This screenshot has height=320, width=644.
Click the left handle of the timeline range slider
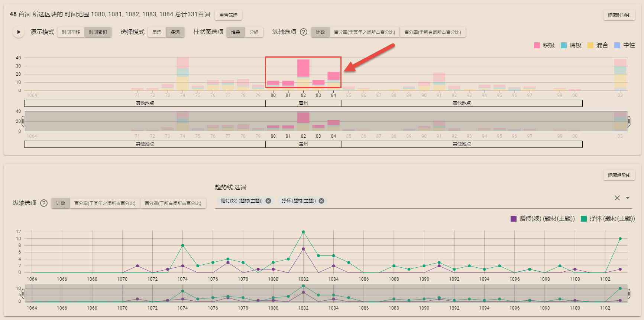tap(23, 121)
